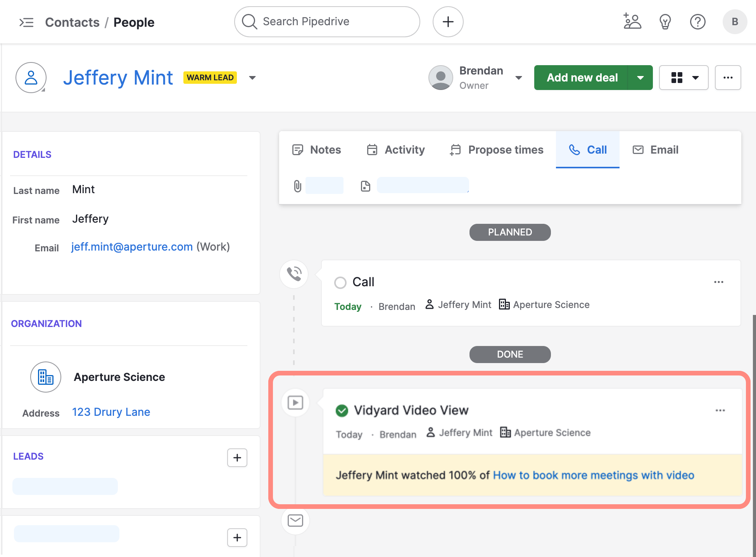The height and width of the screenshot is (557, 756).
Task: Open the Search Pipedrive field via magnifier icon
Action: click(x=249, y=22)
